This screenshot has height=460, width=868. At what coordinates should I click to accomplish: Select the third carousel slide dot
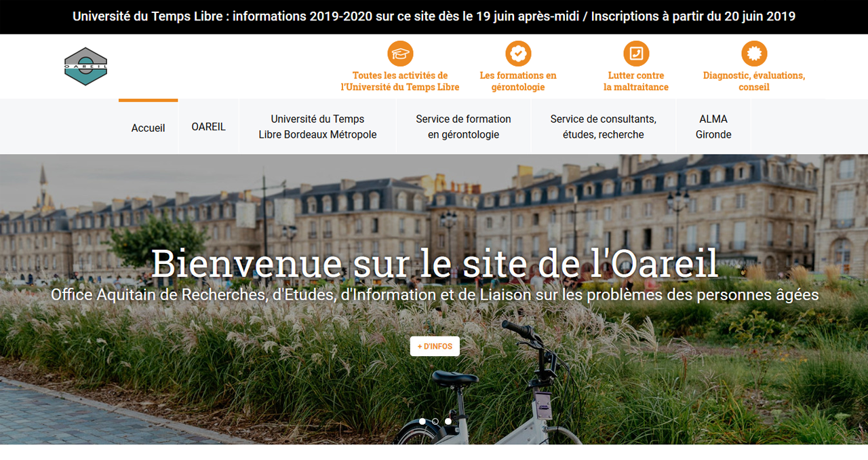click(448, 421)
